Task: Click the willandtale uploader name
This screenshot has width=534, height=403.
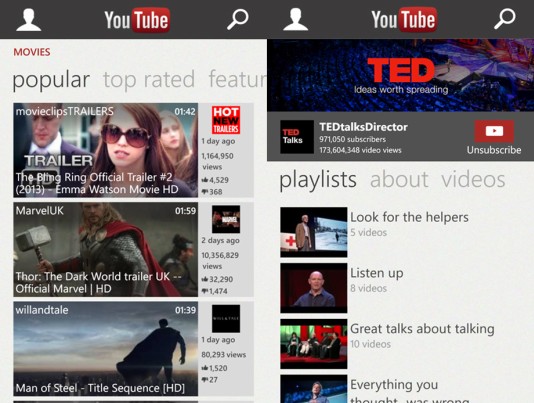Action: (x=42, y=310)
